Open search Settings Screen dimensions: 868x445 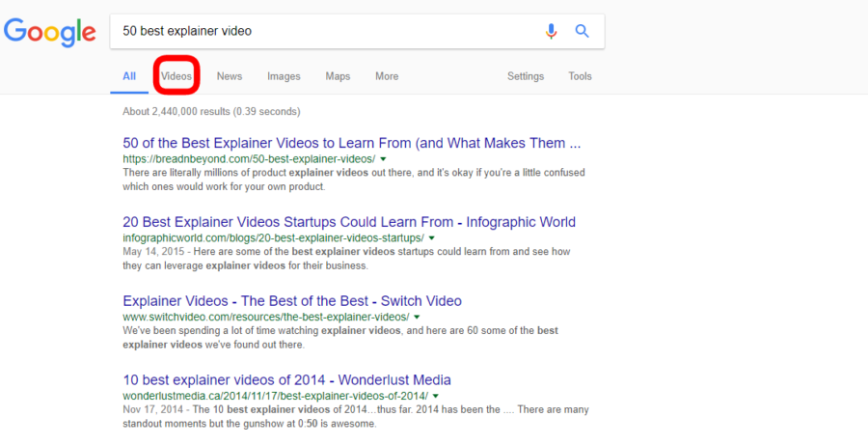click(526, 76)
